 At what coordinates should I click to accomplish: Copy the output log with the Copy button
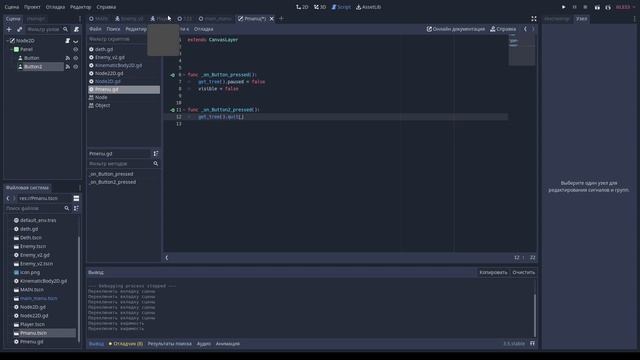pos(493,272)
